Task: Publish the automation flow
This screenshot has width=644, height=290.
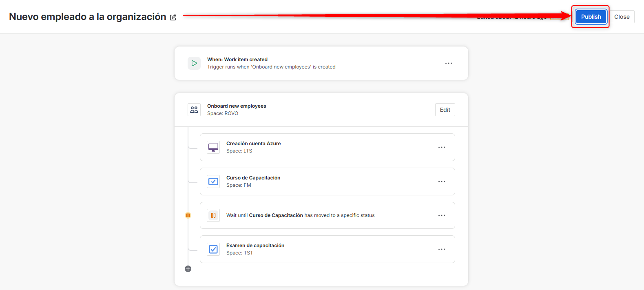Action: (591, 17)
